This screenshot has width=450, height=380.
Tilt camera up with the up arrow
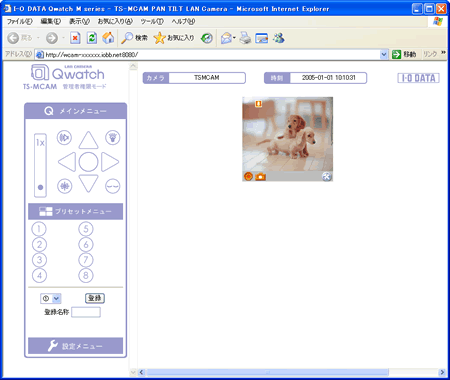click(88, 140)
